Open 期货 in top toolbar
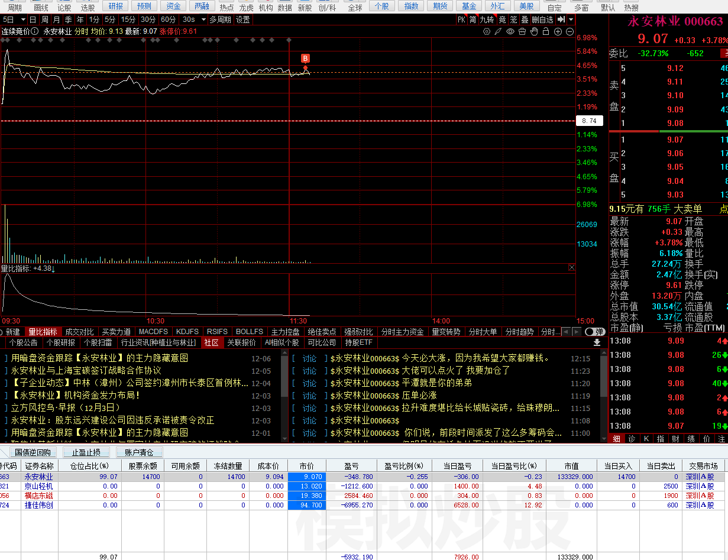Image resolution: width=728 pixels, height=560 pixels. point(440,6)
